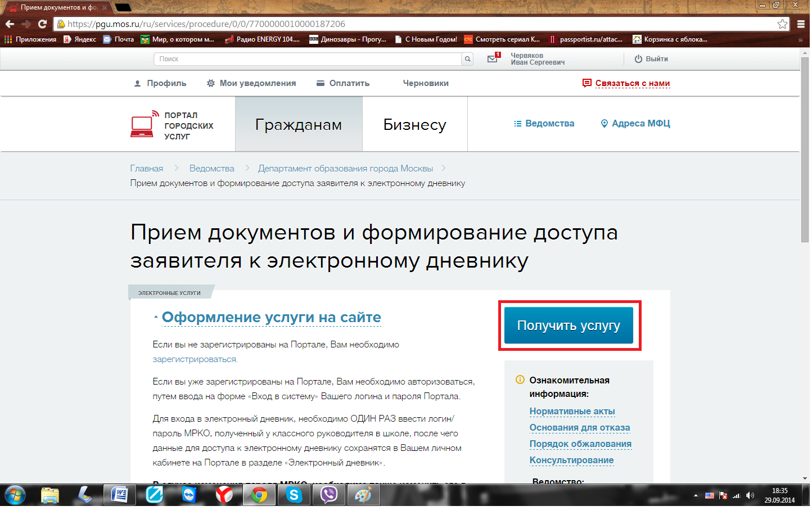Select the Гражданам tab
Viewport: 812px width, 515px height.
click(300, 124)
